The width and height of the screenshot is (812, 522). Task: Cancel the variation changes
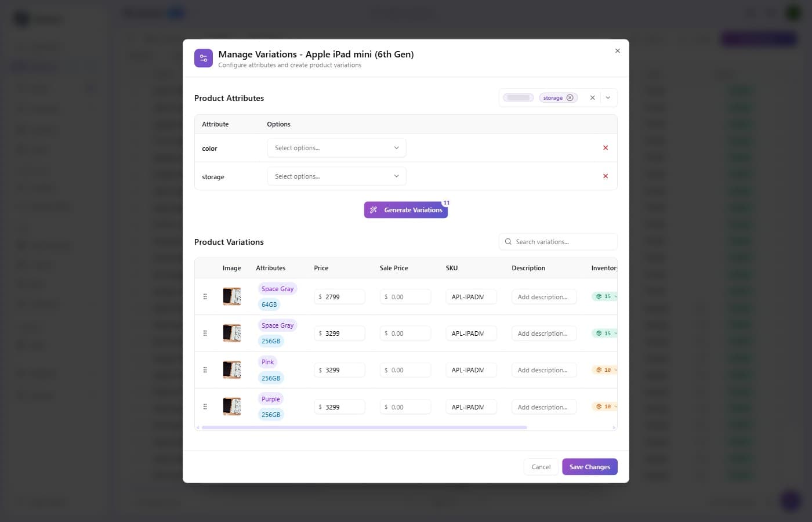pyautogui.click(x=541, y=467)
